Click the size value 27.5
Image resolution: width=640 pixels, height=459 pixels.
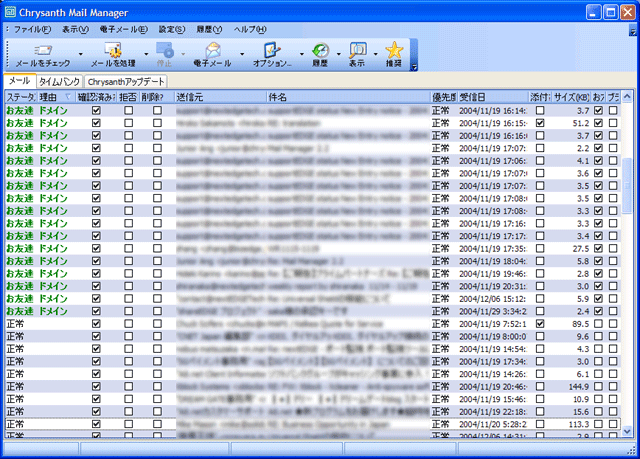pos(581,248)
